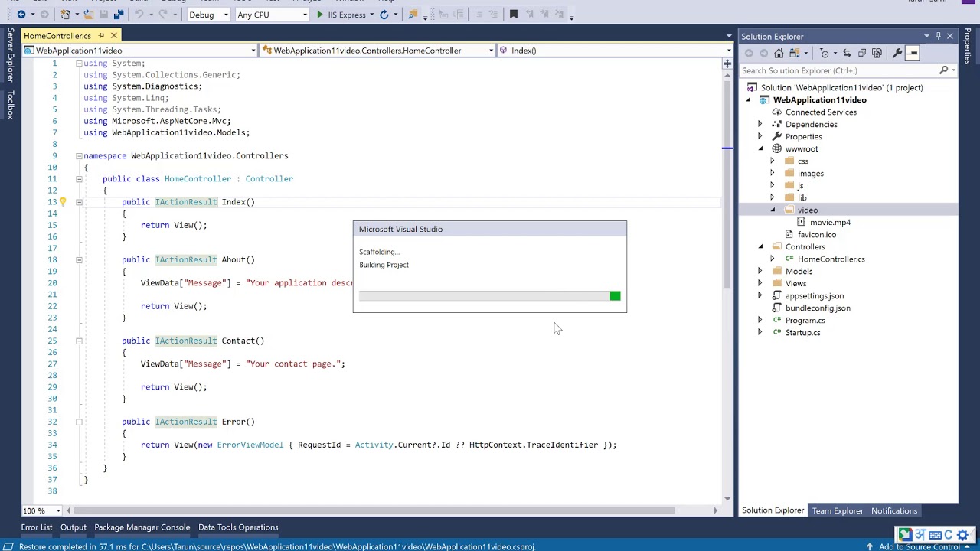The image size is (980, 551).
Task: Click the Hindi character icon in language bar
Action: point(920,535)
